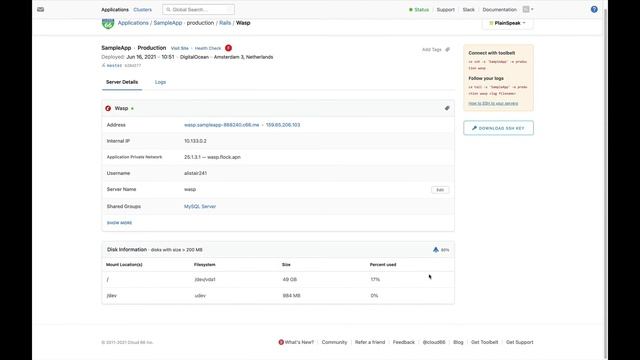Viewport: 640px width, 360px height.
Task: Click the red status icon beside Wasp
Action: click(x=108, y=108)
